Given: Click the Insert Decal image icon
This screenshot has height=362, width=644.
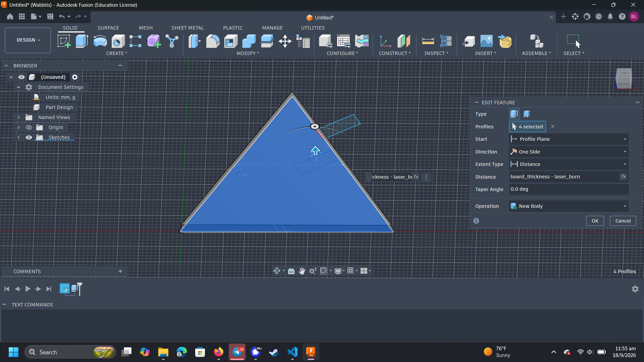Looking at the screenshot, I should (x=487, y=41).
